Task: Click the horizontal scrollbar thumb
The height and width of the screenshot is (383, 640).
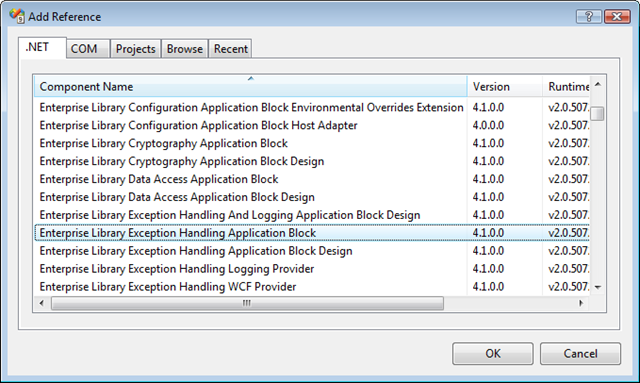Action: (247, 303)
